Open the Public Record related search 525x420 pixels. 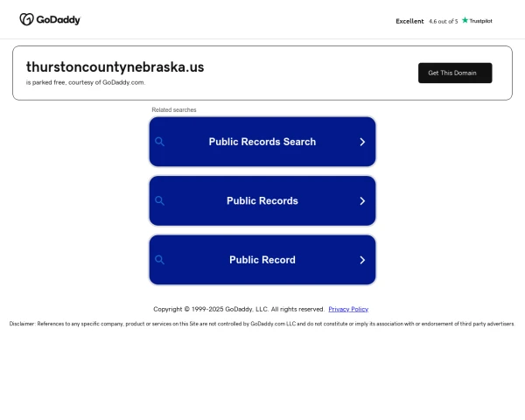(262, 260)
